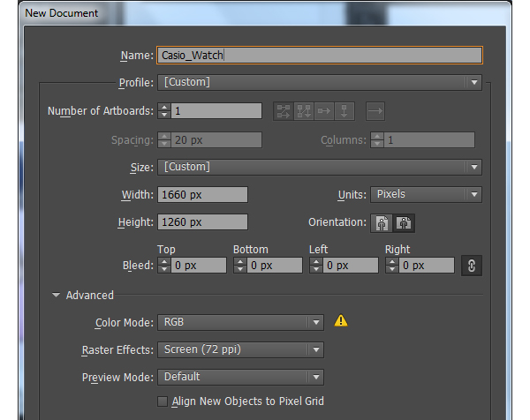Screen dimensions: 530x420
Task: Toggle the bleed link chain icon
Action: [472, 266]
